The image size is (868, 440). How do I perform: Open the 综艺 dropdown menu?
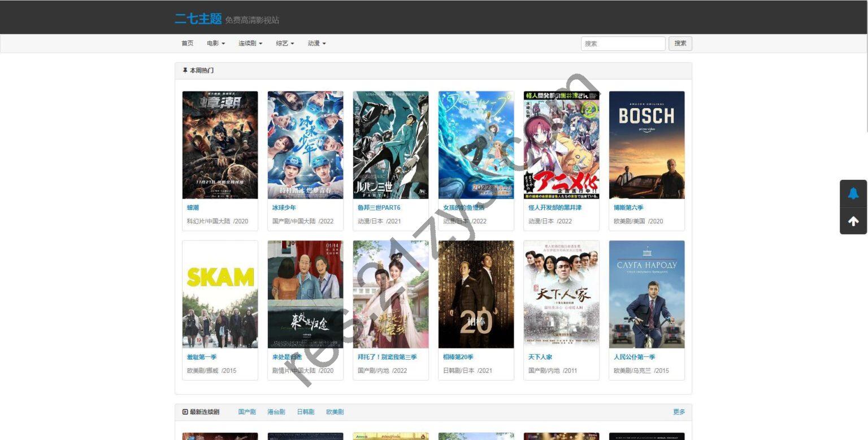click(x=285, y=44)
